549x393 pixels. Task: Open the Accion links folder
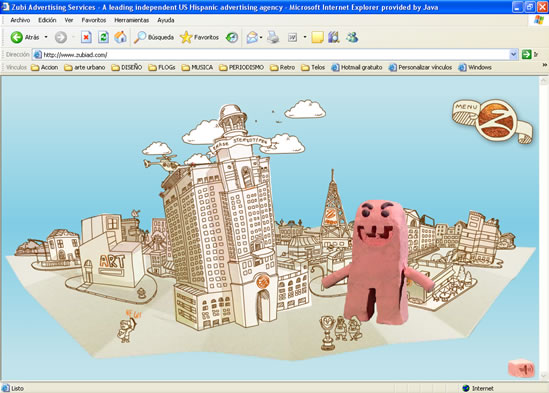pyautogui.click(x=44, y=67)
